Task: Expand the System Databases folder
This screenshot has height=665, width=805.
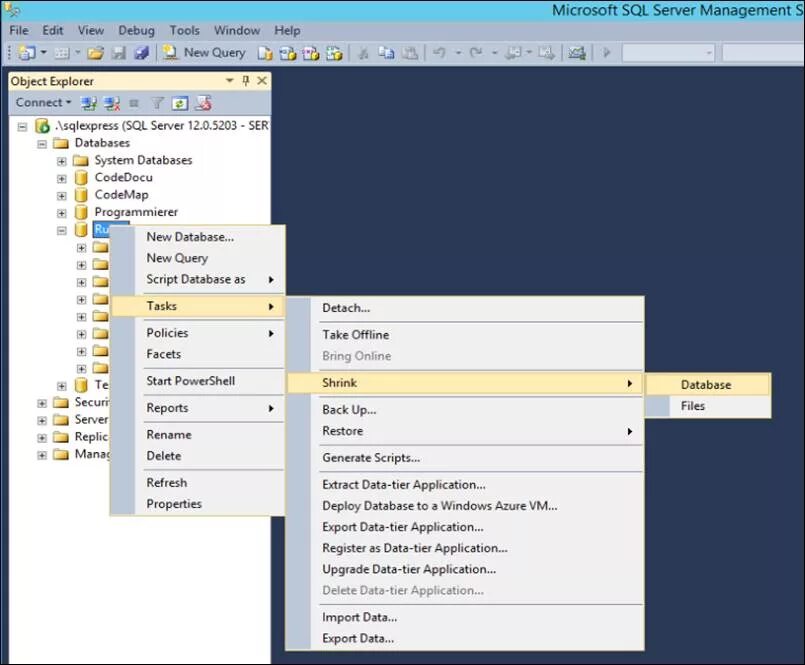Action: [x=62, y=161]
